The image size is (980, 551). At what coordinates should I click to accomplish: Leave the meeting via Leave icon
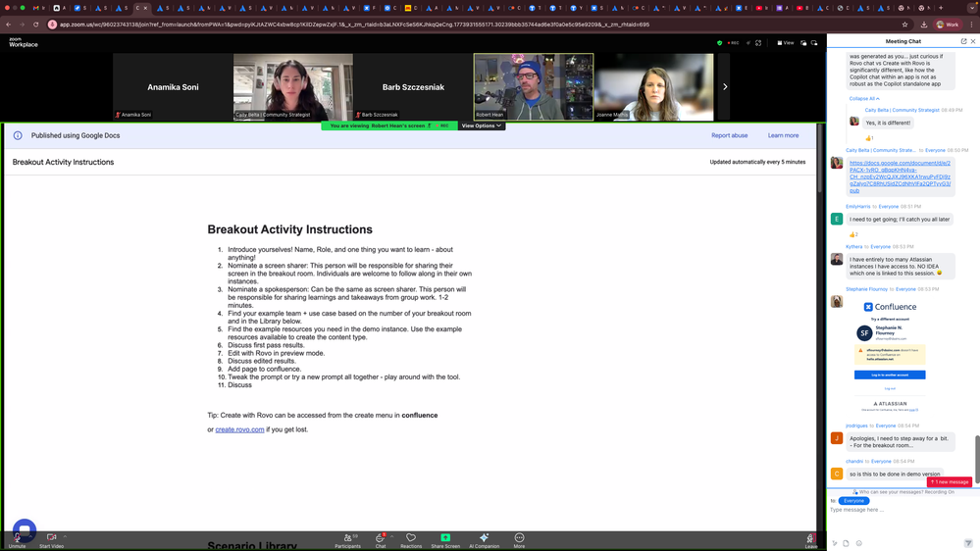pos(810,540)
